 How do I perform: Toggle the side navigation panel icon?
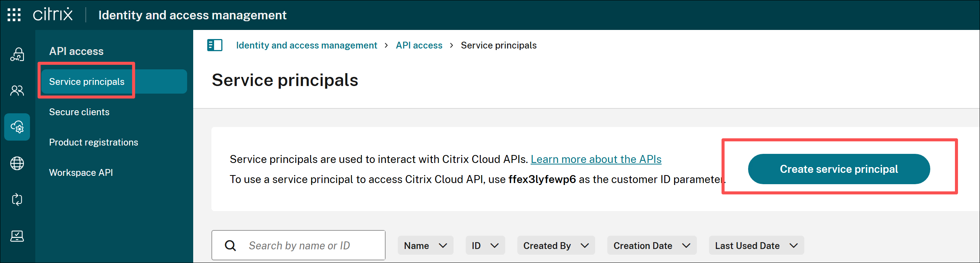214,45
